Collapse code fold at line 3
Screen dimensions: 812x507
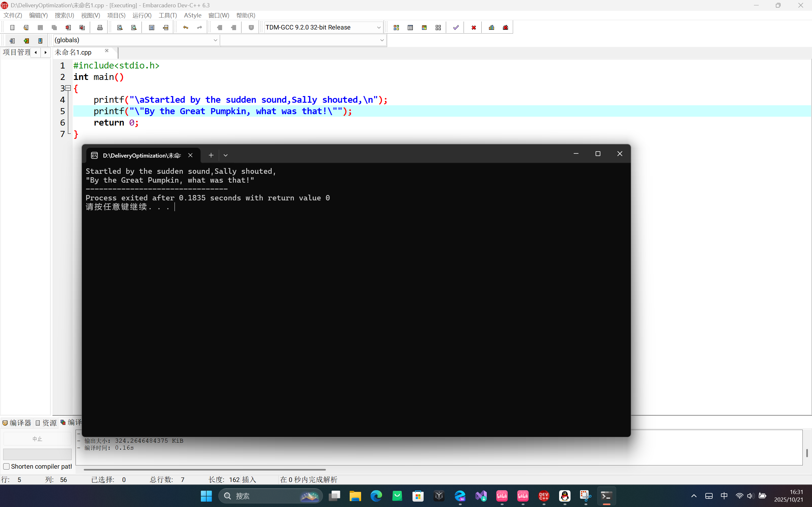(x=69, y=88)
